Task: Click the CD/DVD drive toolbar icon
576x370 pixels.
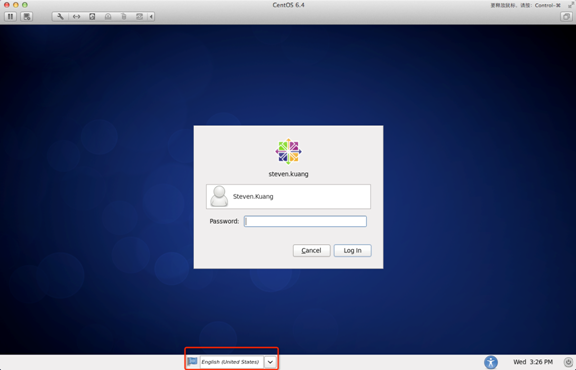Action: pos(108,17)
